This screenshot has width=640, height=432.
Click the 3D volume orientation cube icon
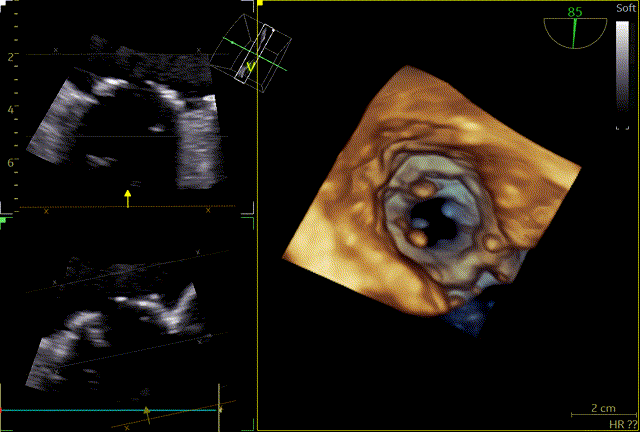(254, 49)
